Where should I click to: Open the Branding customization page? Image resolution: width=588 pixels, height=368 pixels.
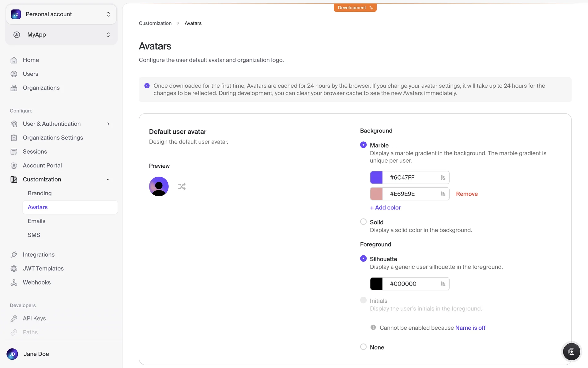point(40,193)
